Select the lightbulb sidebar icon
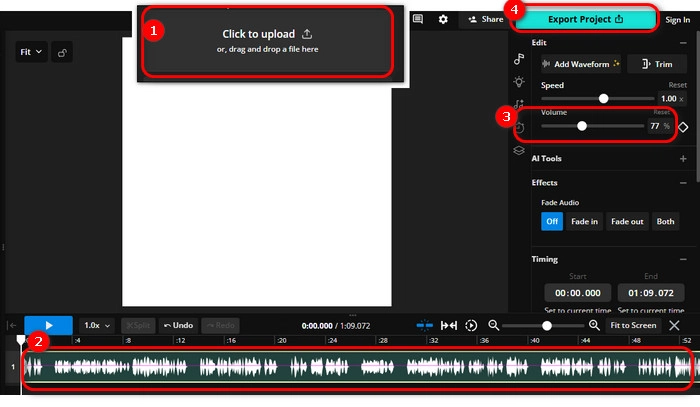The height and width of the screenshot is (407, 700). coord(519,82)
